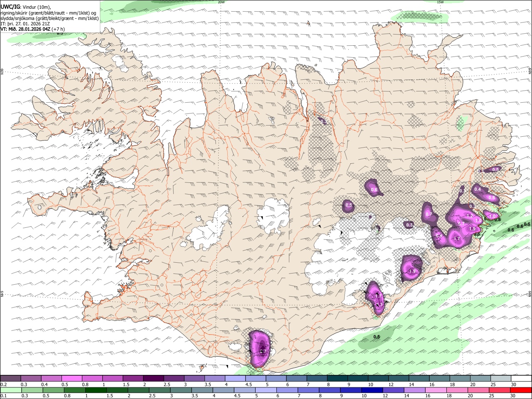This screenshot has width=532, height=399.
Task: Select the lavender swatch between 4 and 4.5
Action: coord(235,379)
